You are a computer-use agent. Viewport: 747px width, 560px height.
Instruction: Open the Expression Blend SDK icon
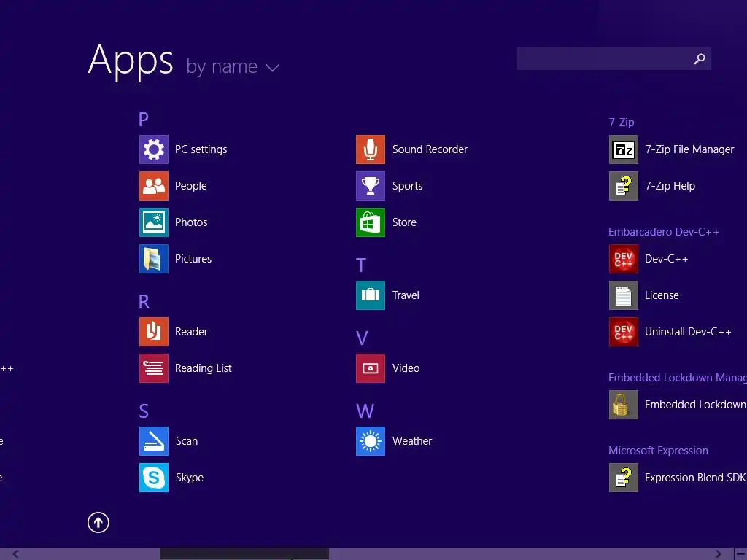click(x=623, y=477)
